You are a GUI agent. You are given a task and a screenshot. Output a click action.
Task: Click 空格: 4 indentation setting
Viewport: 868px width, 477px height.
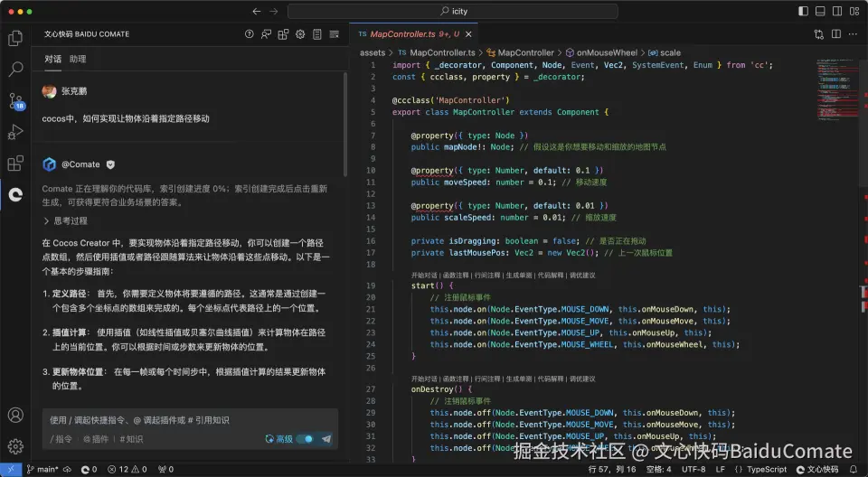coord(658,469)
